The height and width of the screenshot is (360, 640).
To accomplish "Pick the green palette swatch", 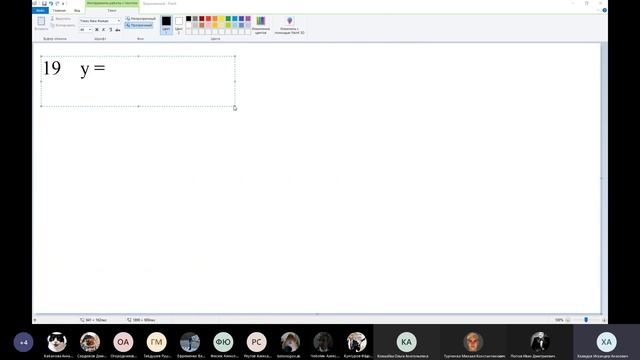I will 228,18.
